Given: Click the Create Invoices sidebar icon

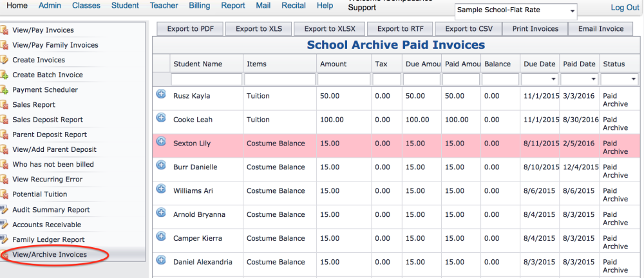Looking at the screenshot, I should click(x=4, y=60).
